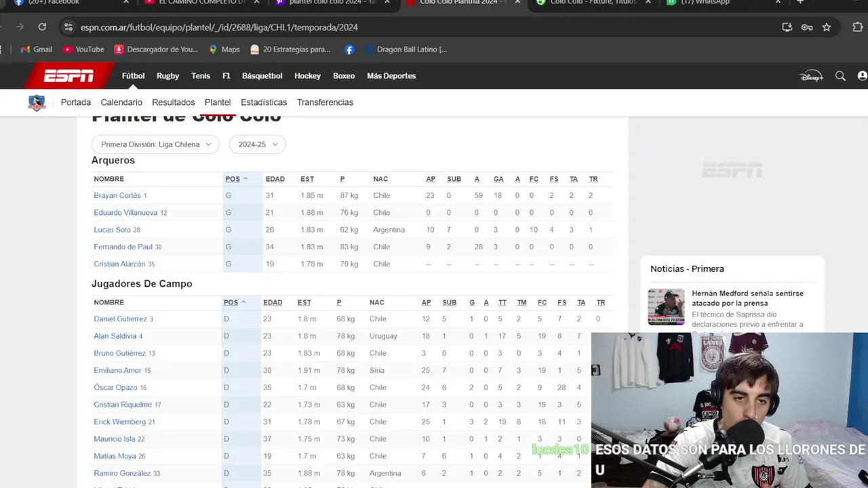Click install app icon in address bar
This screenshot has height=488, width=868.
(787, 27)
